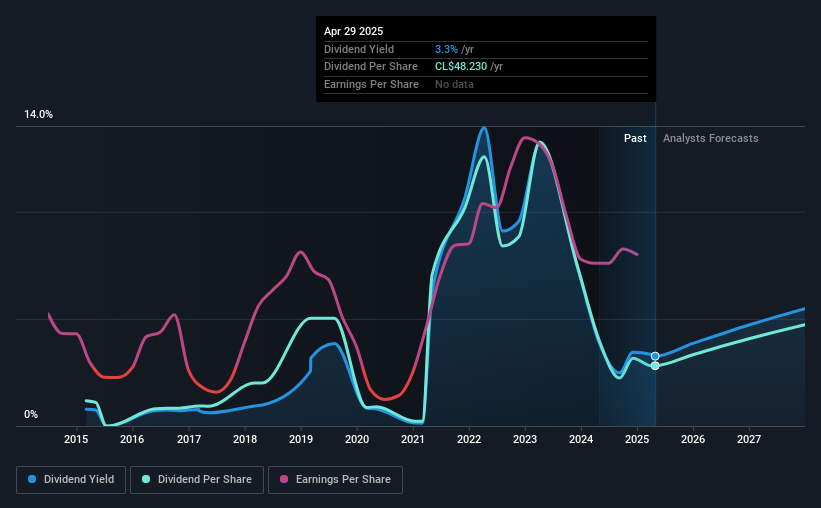Click the 2023 x-axis year label
The width and height of the screenshot is (821, 508).
(x=525, y=439)
